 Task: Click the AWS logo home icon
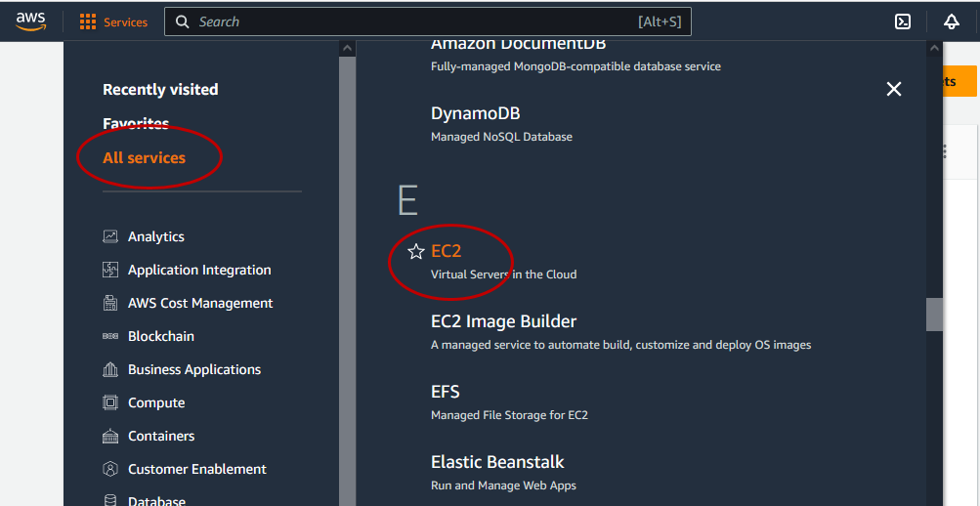pyautogui.click(x=30, y=21)
